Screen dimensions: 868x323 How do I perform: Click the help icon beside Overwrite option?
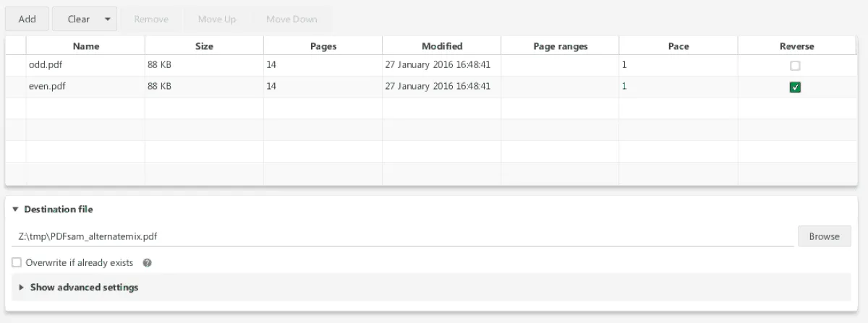tap(148, 263)
